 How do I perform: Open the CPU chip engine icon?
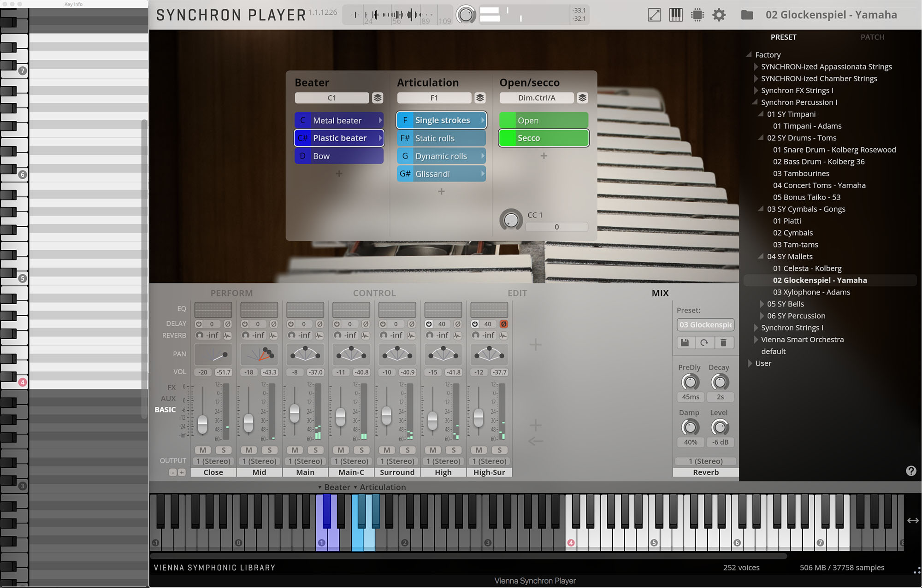[x=697, y=15]
